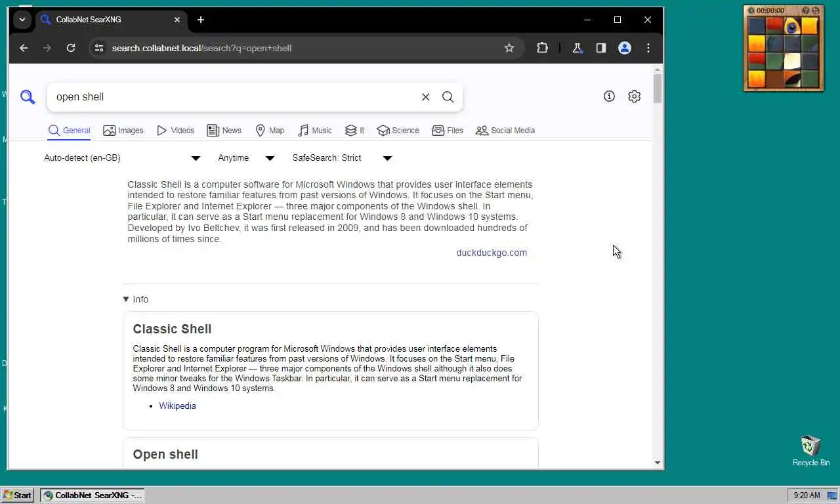The image size is (840, 504).
Task: Open a new browser tab
Action: pos(201,20)
